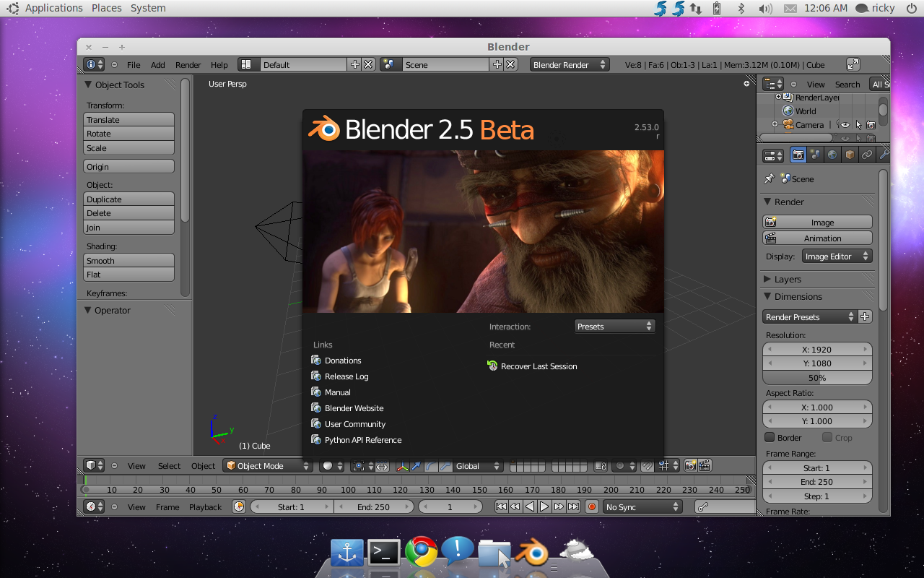The height and width of the screenshot is (578, 924).
Task: Open the Applications system menu
Action: (53, 8)
